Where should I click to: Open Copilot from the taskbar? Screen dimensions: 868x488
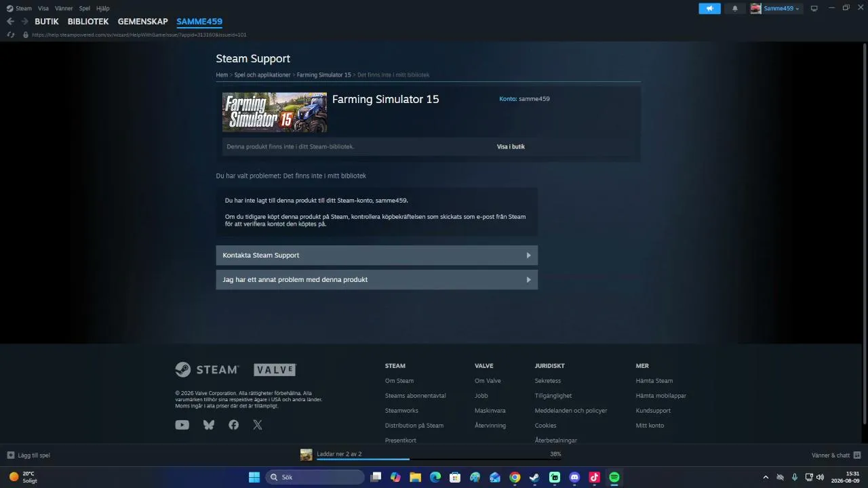pyautogui.click(x=395, y=477)
